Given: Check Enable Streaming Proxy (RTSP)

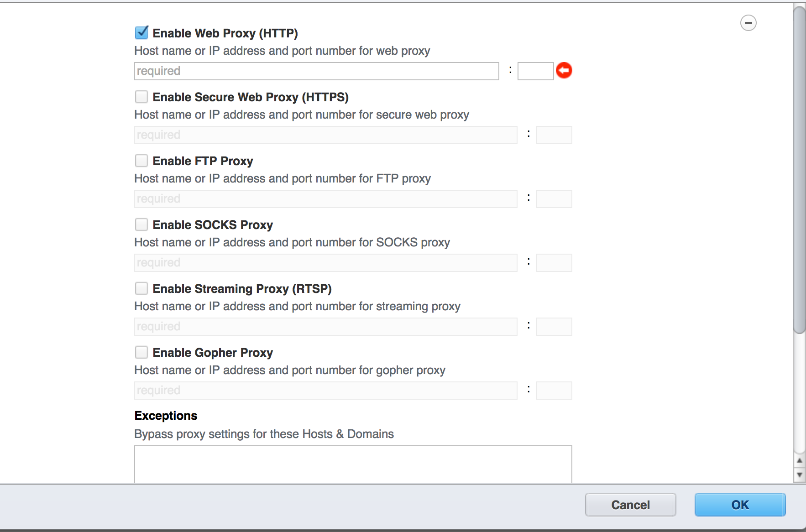Looking at the screenshot, I should pos(141,288).
